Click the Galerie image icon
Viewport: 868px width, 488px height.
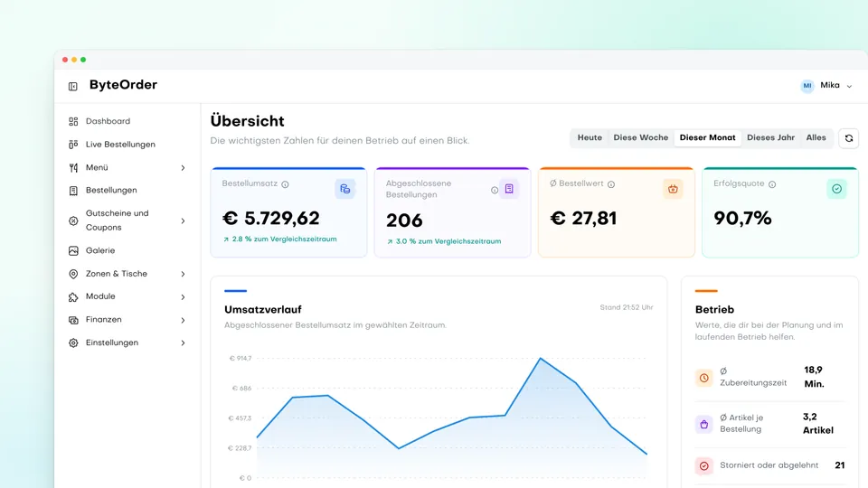(x=73, y=250)
